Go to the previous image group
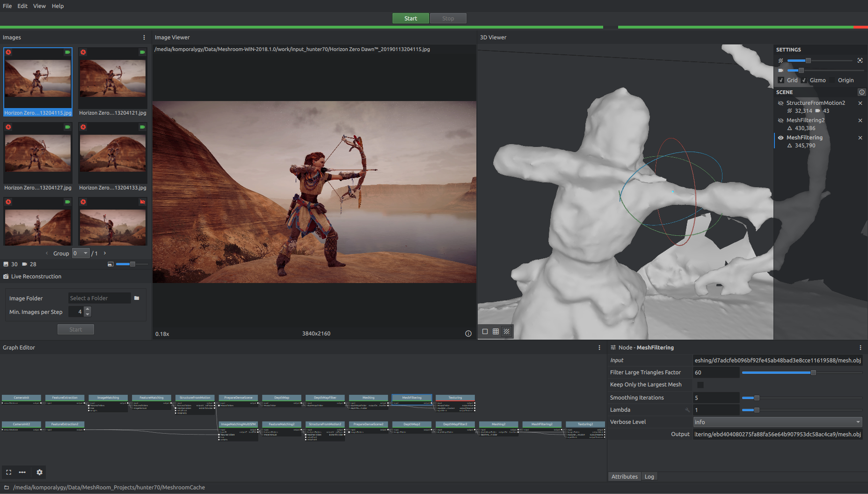This screenshot has width=868, height=494. point(47,253)
